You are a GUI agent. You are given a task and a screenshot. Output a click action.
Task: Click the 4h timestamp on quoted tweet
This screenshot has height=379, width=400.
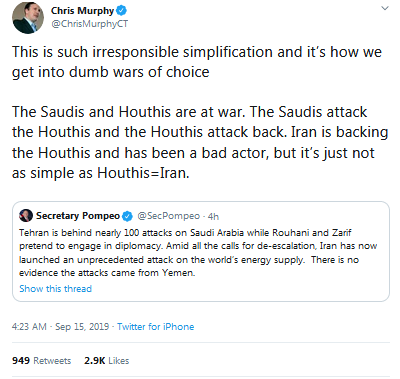pyautogui.click(x=213, y=217)
